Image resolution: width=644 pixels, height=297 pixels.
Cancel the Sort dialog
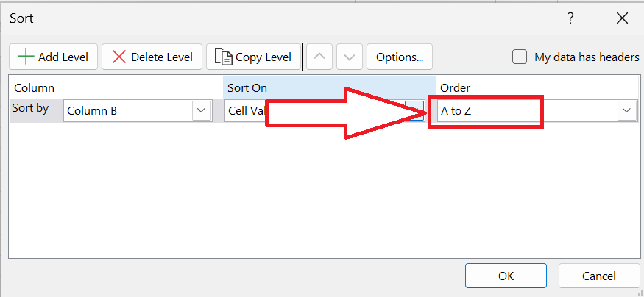tap(599, 276)
